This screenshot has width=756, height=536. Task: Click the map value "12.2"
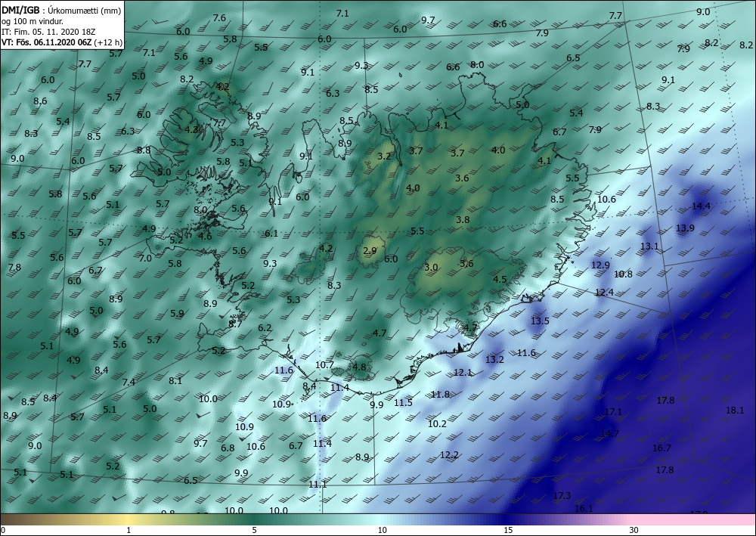[449, 455]
